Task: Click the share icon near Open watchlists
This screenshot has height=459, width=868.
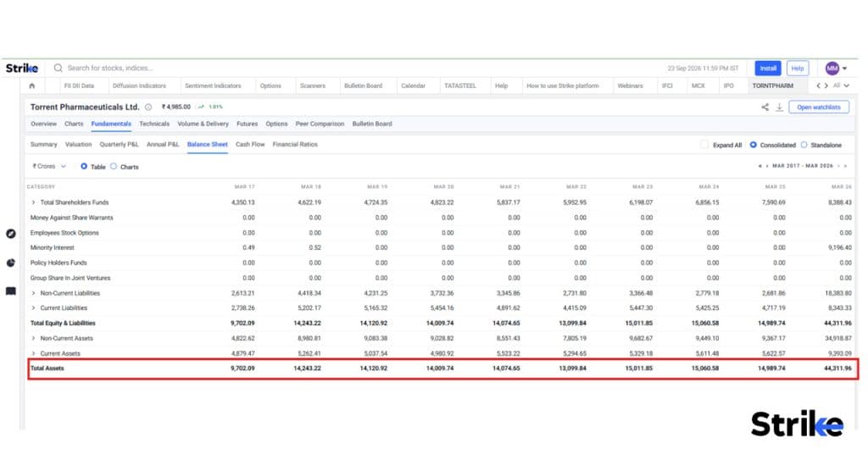Action: 765,108
